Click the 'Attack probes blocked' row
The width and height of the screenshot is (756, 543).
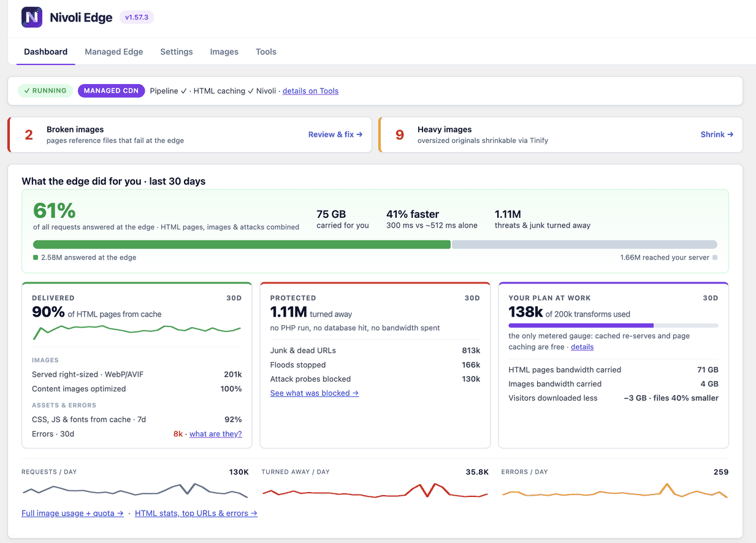click(375, 379)
